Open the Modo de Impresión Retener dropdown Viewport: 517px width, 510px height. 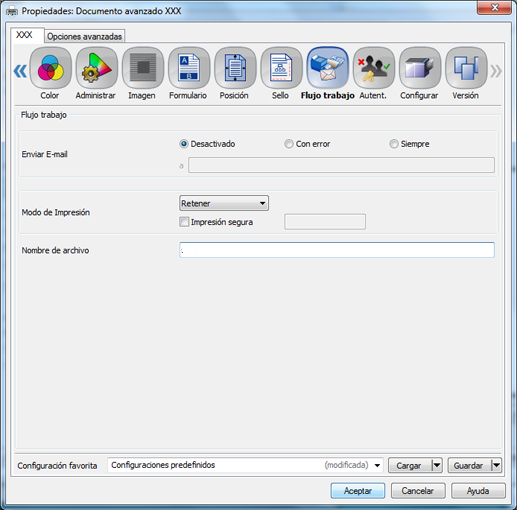pyautogui.click(x=224, y=203)
